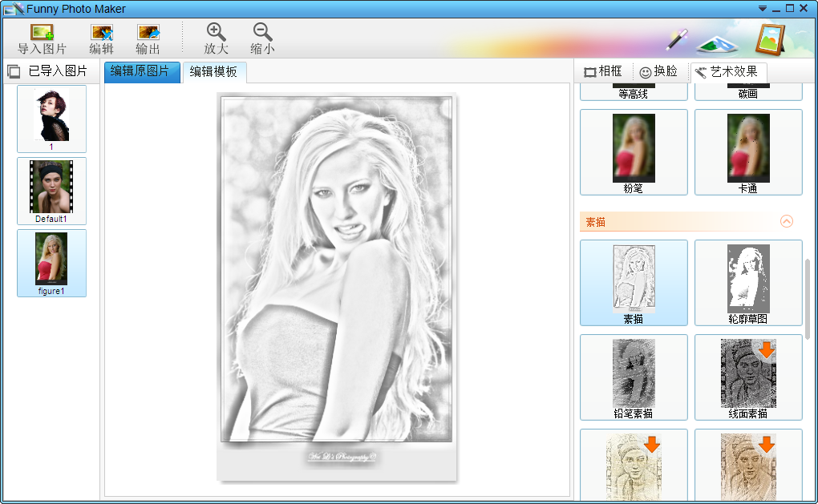
Task: Open the 艺术效果 art effects tab
Action: click(728, 71)
